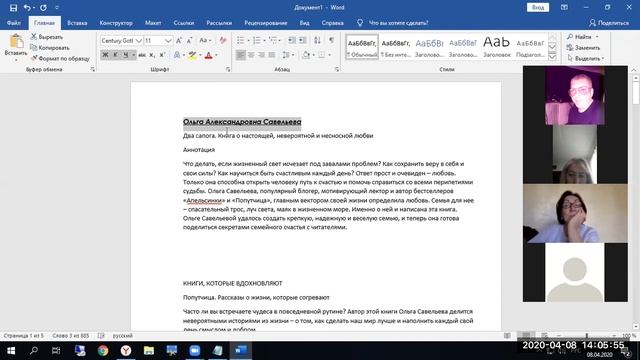Open the Выделить dropdown
The width and height of the screenshot is (640, 360).
(586, 58)
